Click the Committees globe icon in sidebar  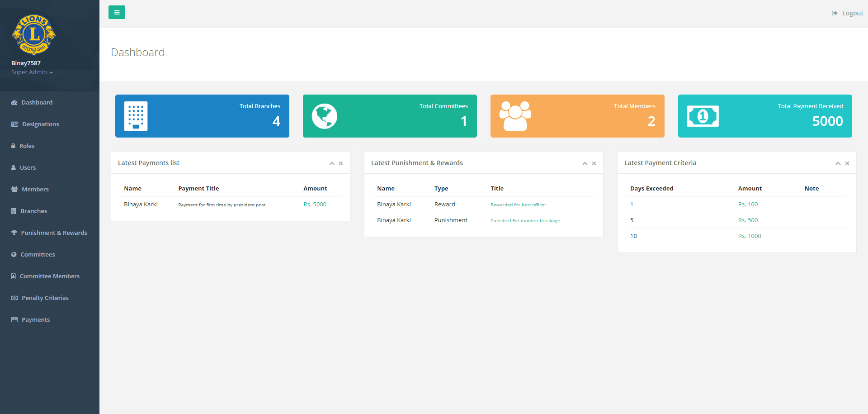click(x=14, y=254)
